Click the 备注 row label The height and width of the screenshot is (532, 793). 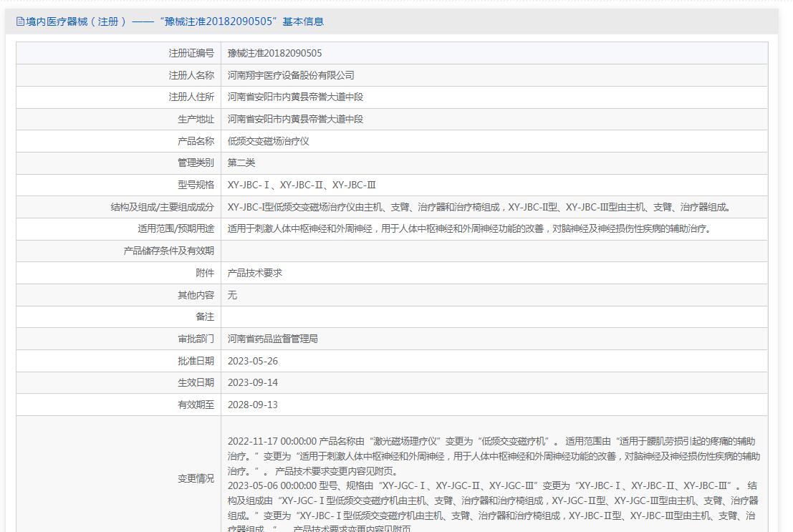coord(205,317)
